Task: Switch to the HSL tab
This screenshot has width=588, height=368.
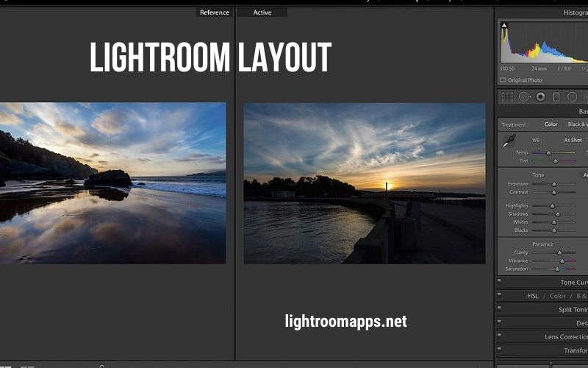Action: click(x=532, y=296)
